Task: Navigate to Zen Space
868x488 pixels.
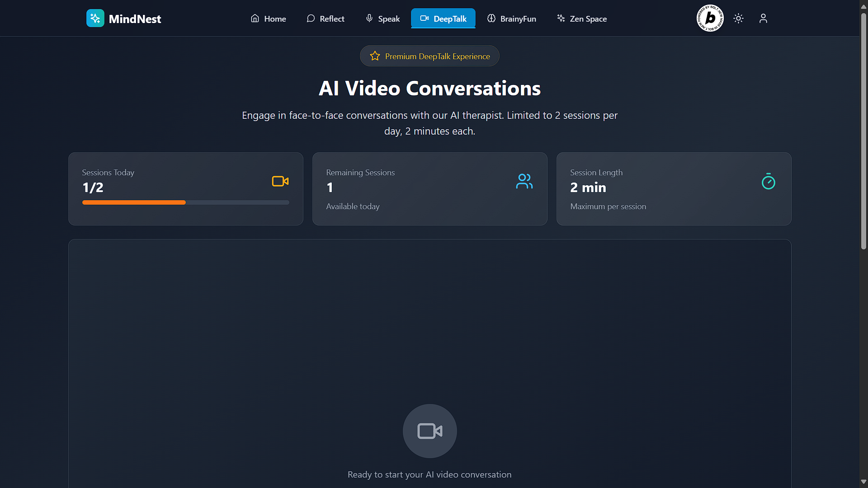Action: (x=582, y=19)
